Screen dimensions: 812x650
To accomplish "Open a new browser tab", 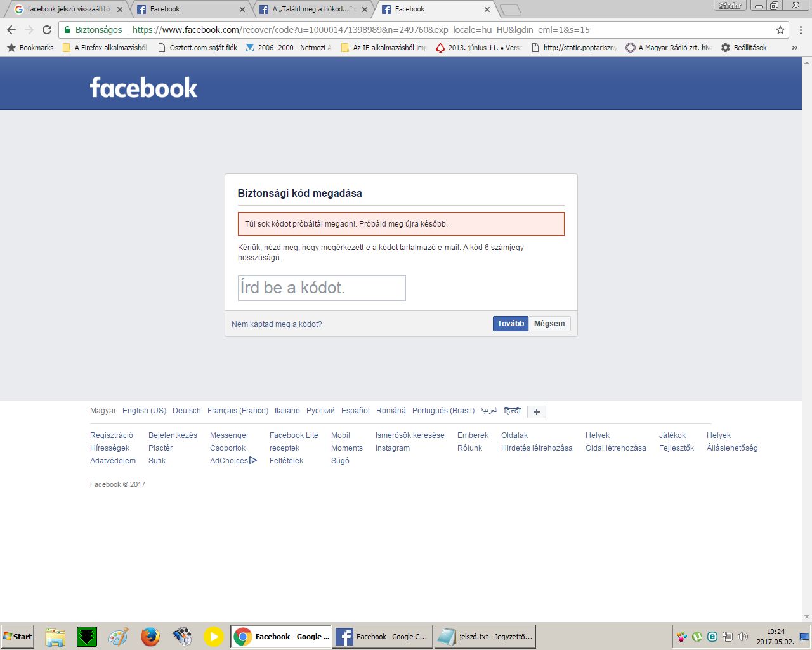I will (511, 10).
